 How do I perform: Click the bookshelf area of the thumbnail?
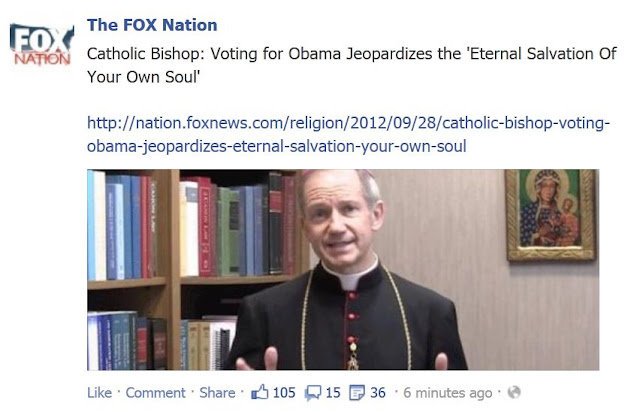click(192, 269)
